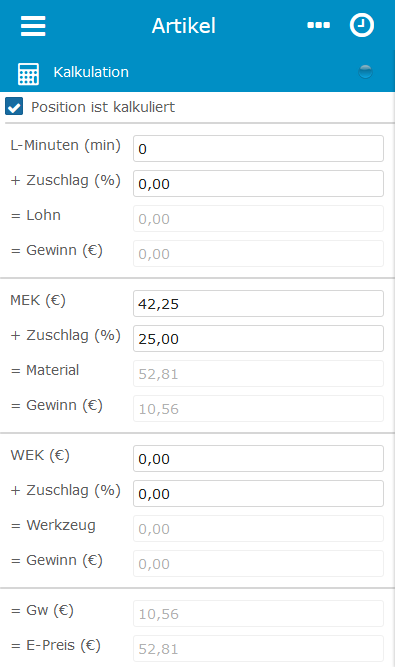Uncheck Position ist kalkuliert checkbox
Image resolution: width=395 pixels, height=667 pixels.
point(14,106)
